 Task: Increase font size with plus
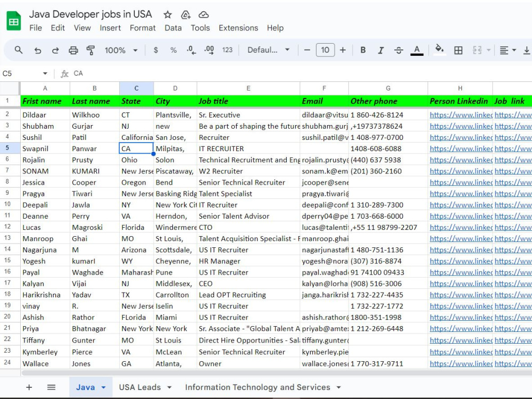343,50
